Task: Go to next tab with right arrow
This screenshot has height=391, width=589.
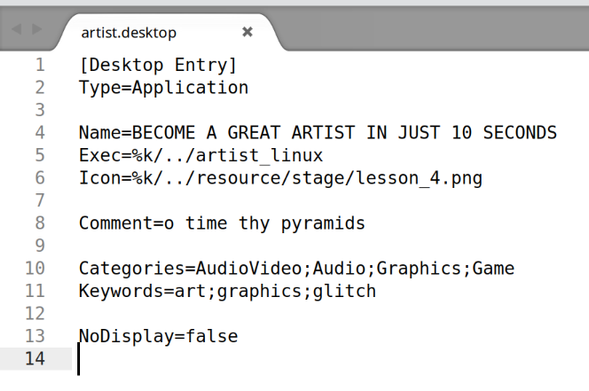Action: 37,29
